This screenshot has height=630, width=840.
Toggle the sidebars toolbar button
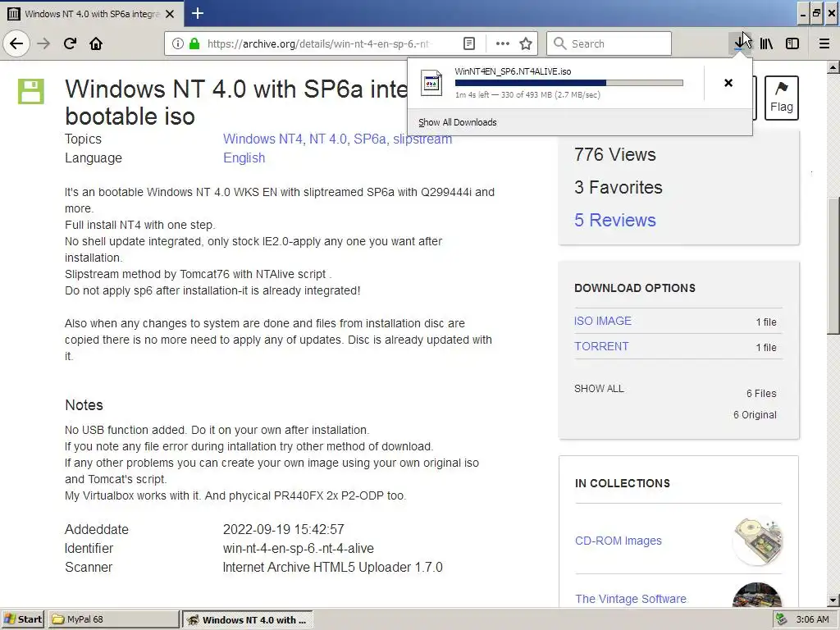click(792, 43)
